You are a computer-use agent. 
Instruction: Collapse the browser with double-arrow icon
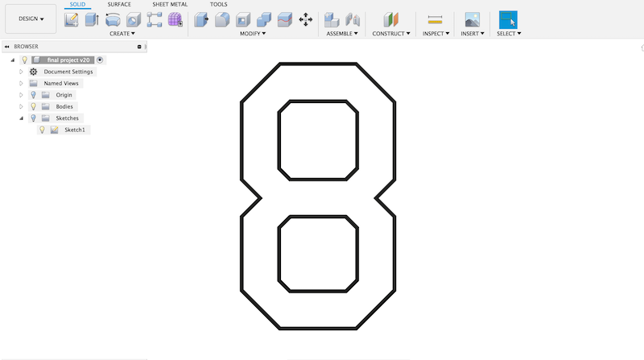coord(7,47)
